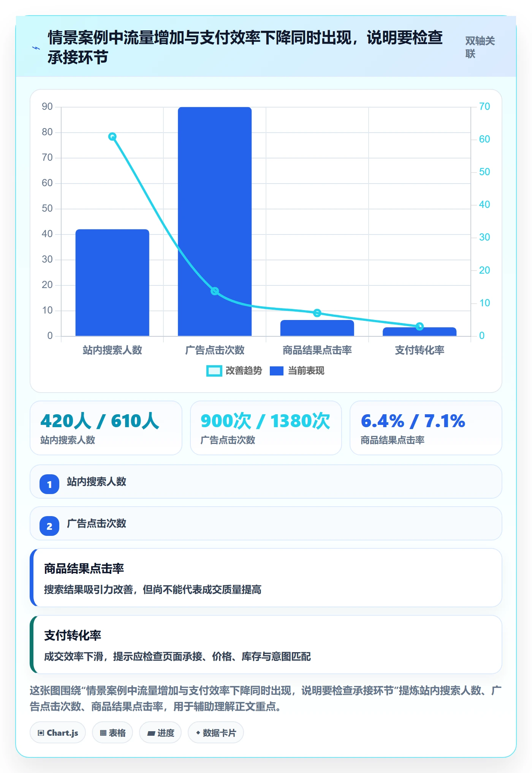Click the line point above 站内搜索人数
Viewport: 532px width, 773px height.
(x=112, y=136)
